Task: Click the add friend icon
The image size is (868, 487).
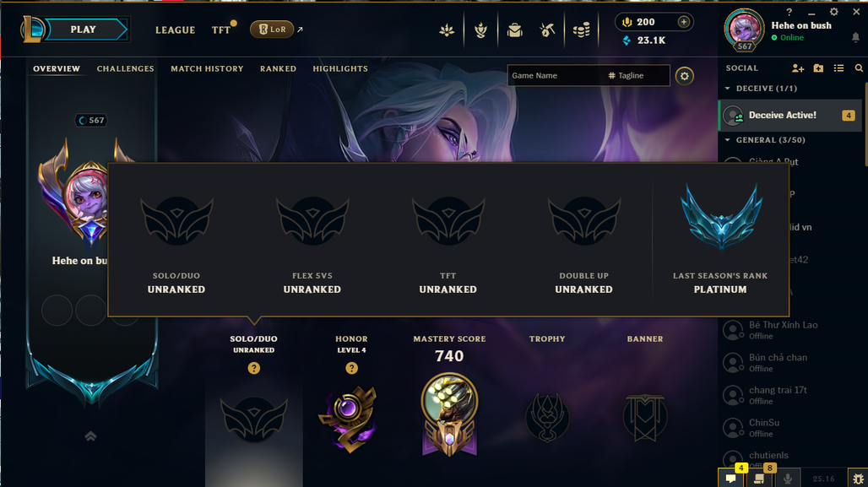Action: [798, 68]
